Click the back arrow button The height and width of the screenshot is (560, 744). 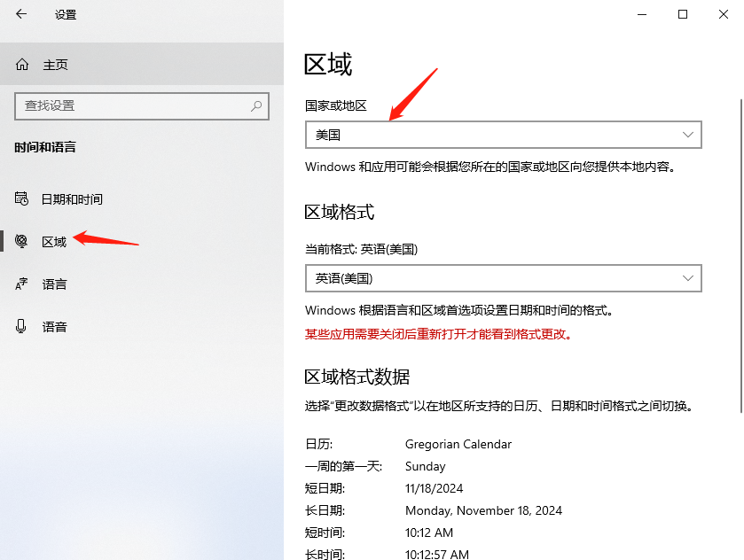[x=20, y=14]
